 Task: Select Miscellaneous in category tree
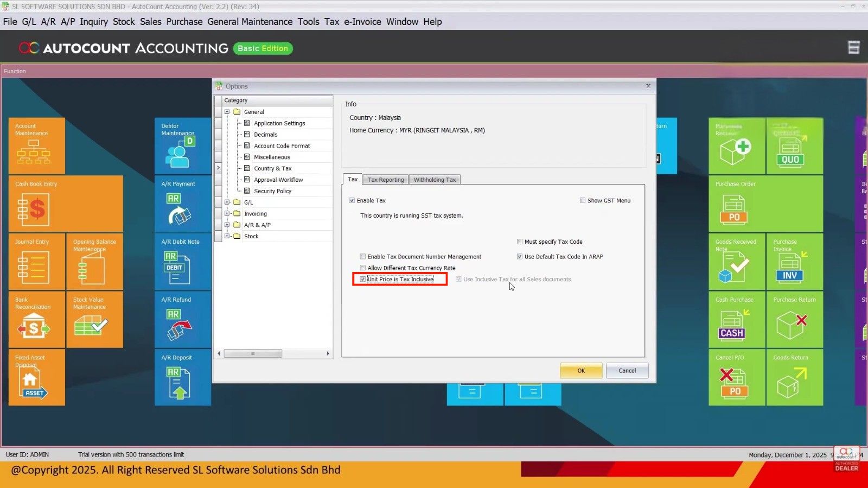(272, 157)
